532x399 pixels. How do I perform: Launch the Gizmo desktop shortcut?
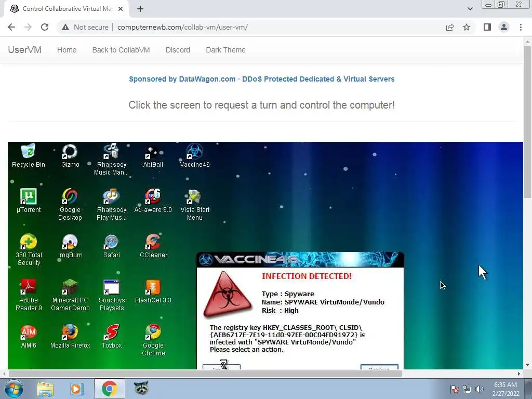pyautogui.click(x=70, y=156)
